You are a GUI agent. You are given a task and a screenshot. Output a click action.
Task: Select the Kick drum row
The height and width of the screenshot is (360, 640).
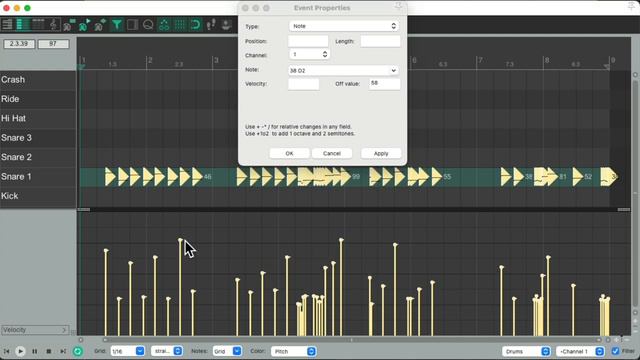38,196
